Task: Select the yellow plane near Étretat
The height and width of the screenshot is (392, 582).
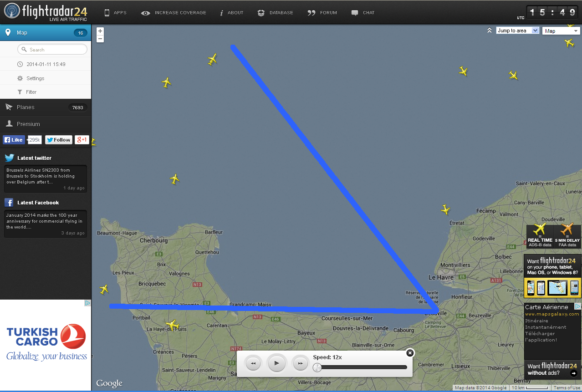Action: (445, 210)
